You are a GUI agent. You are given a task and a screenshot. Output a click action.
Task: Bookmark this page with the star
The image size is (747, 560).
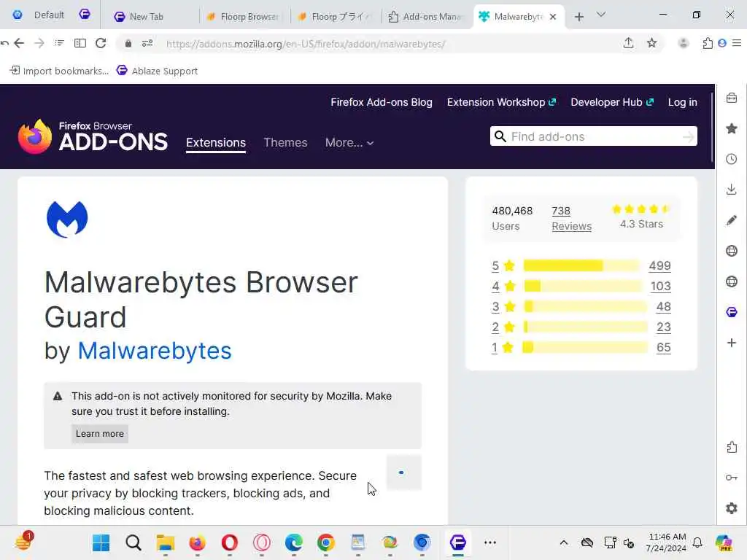pyautogui.click(x=651, y=43)
